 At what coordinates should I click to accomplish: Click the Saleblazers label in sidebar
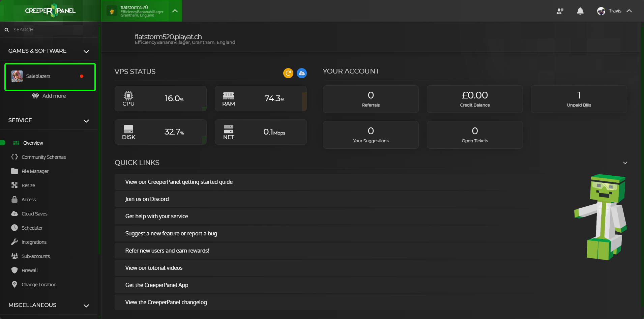coord(38,76)
